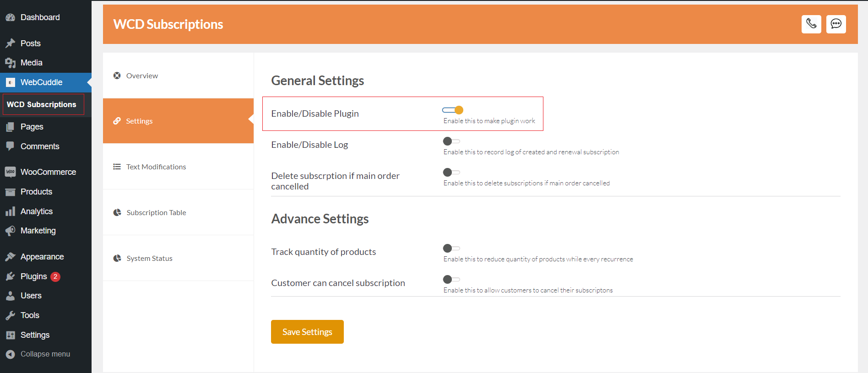Click the Users person icon
The width and height of the screenshot is (868, 373).
[10, 296]
